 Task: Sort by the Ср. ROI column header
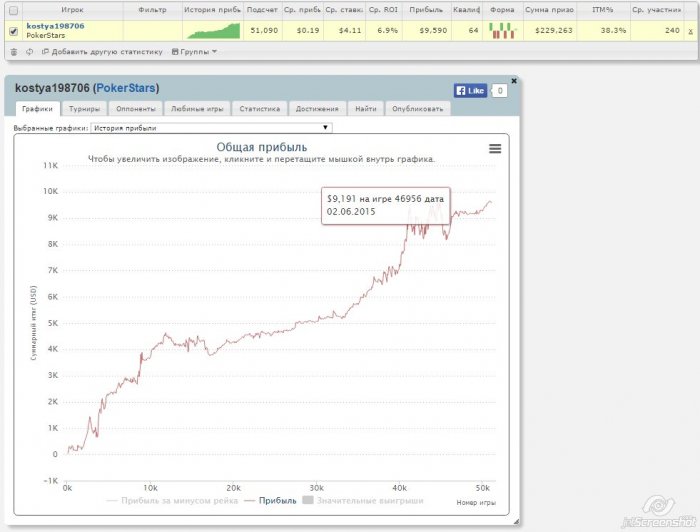383,10
